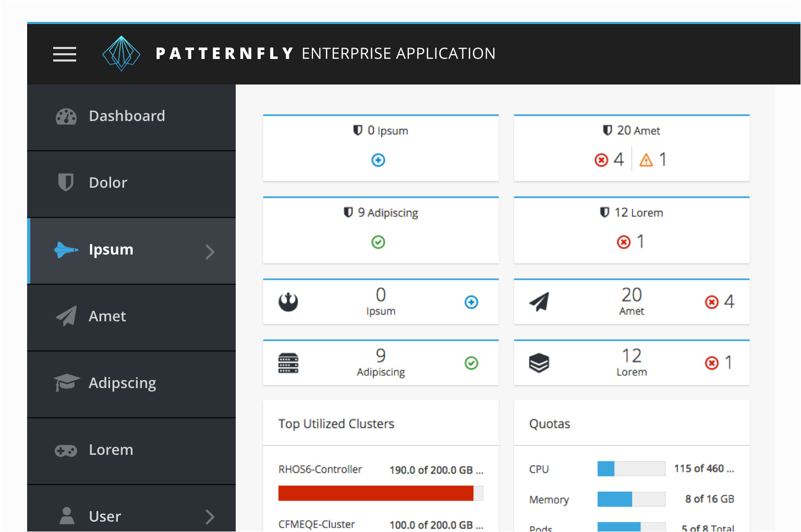Click the Amet paper plane sidebar icon

click(x=66, y=316)
